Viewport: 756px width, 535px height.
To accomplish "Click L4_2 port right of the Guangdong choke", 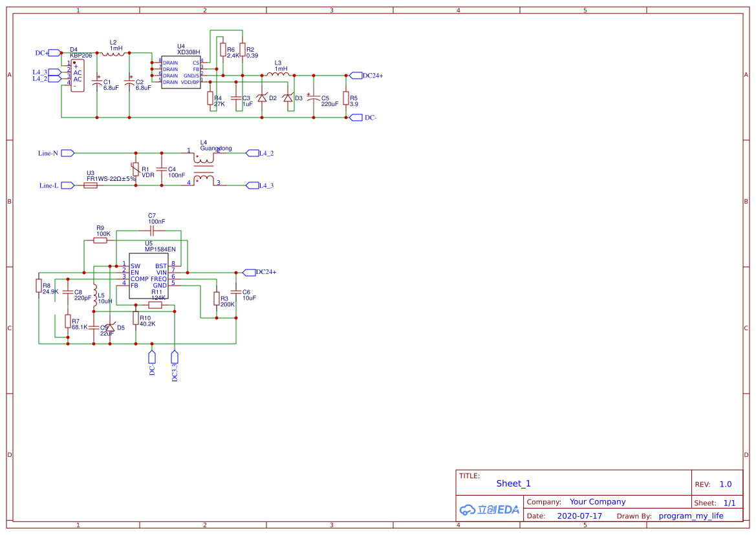I will 252,153.
